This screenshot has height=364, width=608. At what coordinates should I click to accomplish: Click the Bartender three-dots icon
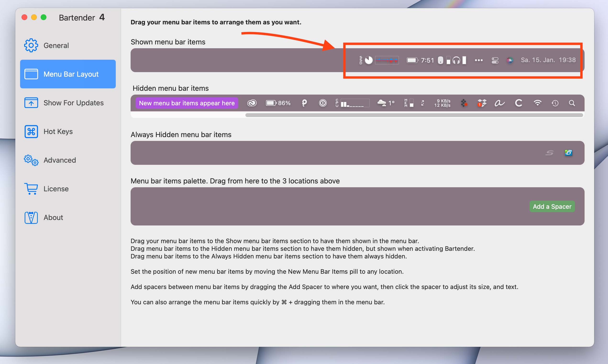[x=479, y=60]
